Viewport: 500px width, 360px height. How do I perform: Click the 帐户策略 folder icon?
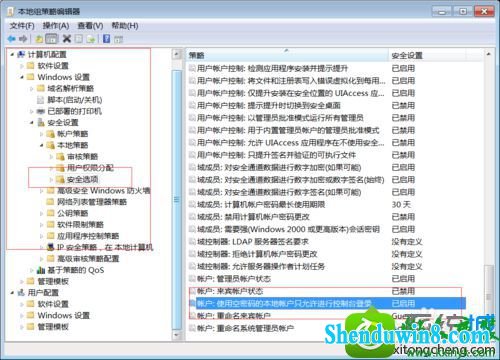point(51,134)
